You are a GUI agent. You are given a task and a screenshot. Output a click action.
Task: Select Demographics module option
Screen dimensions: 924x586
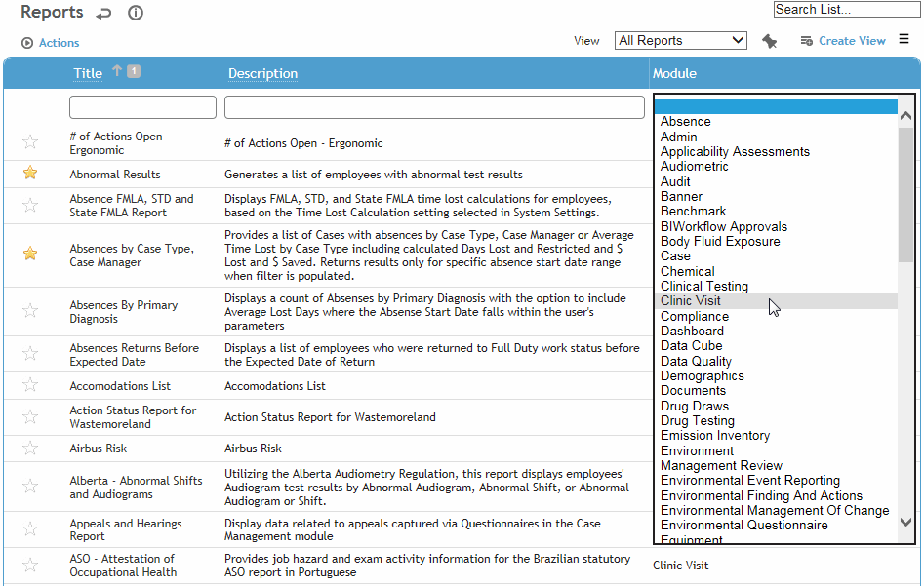(x=776, y=375)
